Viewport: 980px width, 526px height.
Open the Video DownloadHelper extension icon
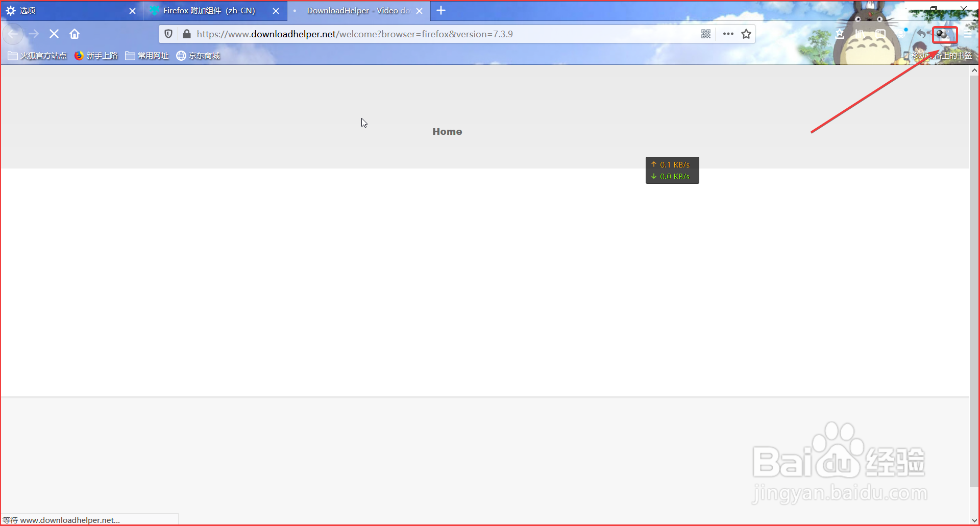coord(942,35)
